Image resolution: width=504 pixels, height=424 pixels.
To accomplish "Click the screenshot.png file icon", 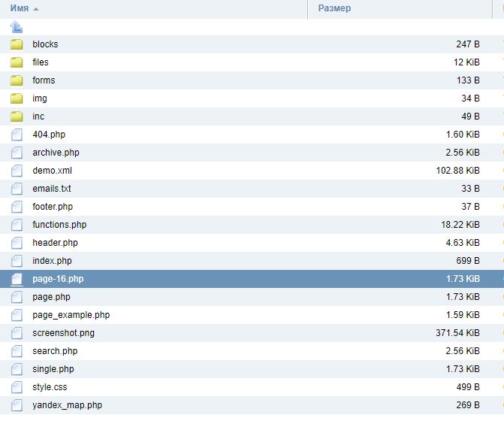I will click(x=17, y=333).
